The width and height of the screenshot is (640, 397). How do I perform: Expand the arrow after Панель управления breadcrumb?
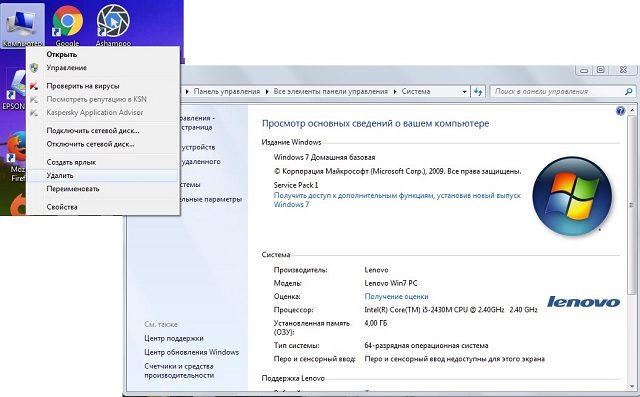click(x=267, y=92)
